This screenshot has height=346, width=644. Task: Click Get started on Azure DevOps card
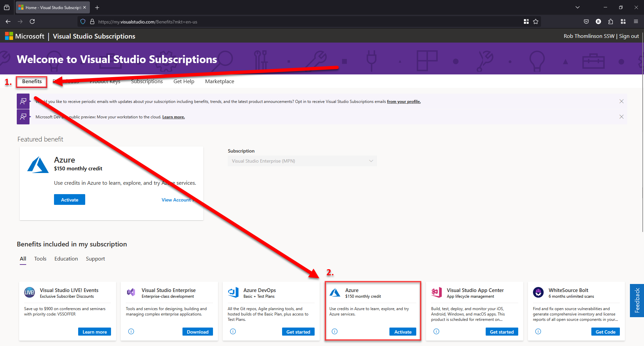tap(298, 332)
